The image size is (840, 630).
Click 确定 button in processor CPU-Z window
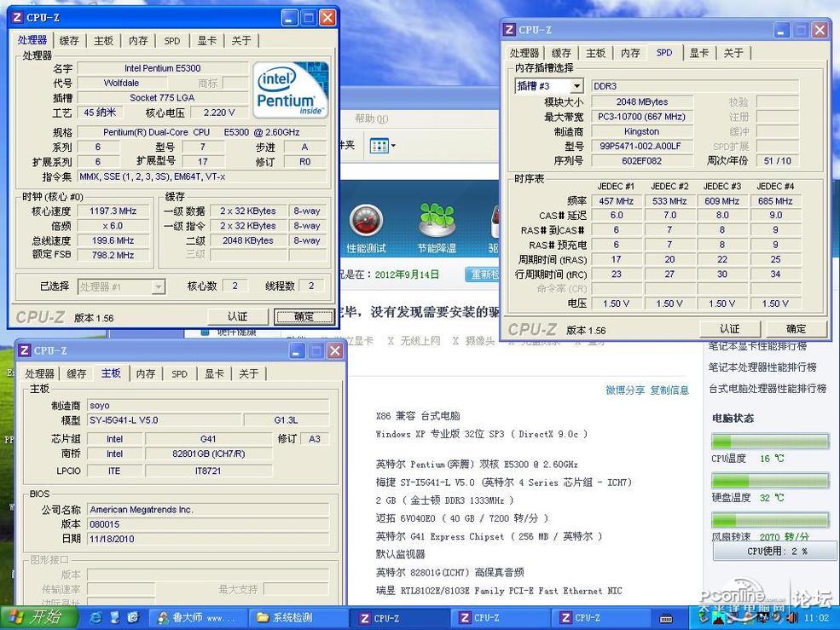click(304, 316)
